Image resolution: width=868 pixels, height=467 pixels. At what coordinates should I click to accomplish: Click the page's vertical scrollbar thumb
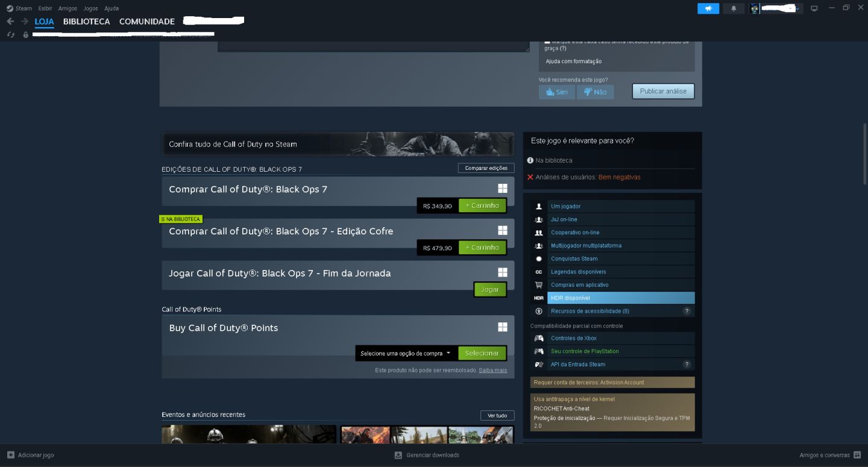tap(865, 154)
